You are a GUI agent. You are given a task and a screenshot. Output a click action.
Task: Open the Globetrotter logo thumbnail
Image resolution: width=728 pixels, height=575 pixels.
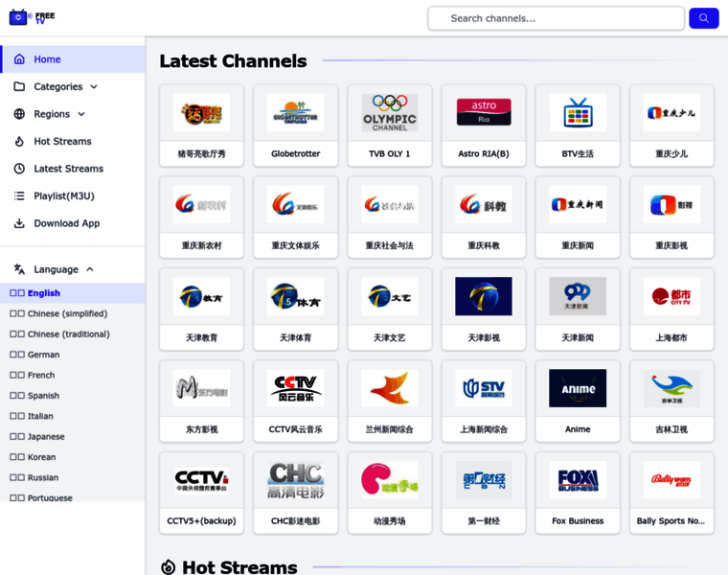point(296,113)
